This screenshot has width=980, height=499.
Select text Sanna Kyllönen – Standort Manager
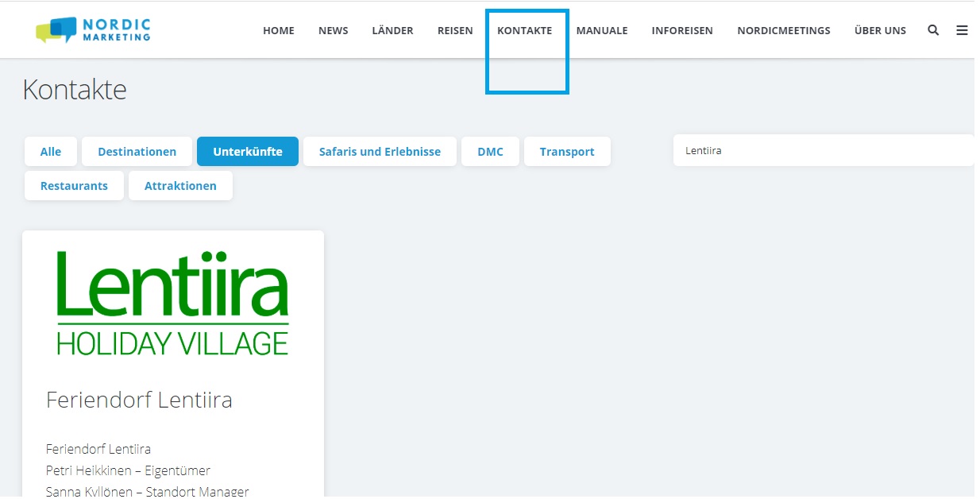tap(148, 492)
